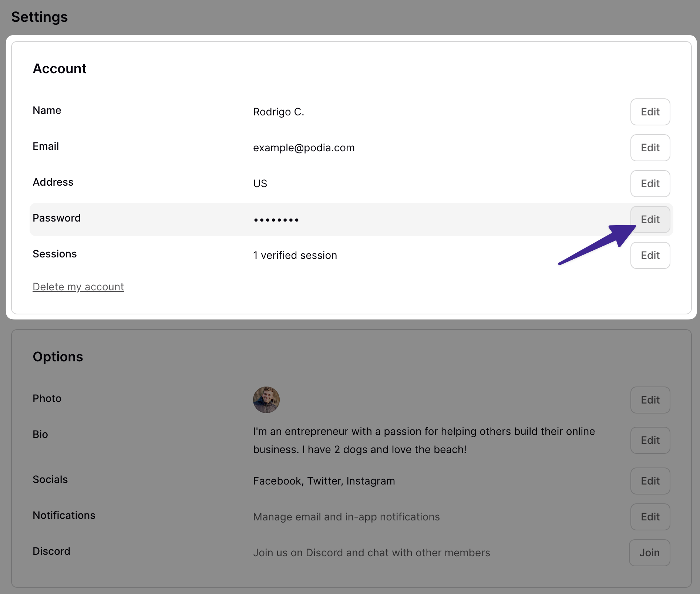Click the masked password dots

pyautogui.click(x=276, y=220)
